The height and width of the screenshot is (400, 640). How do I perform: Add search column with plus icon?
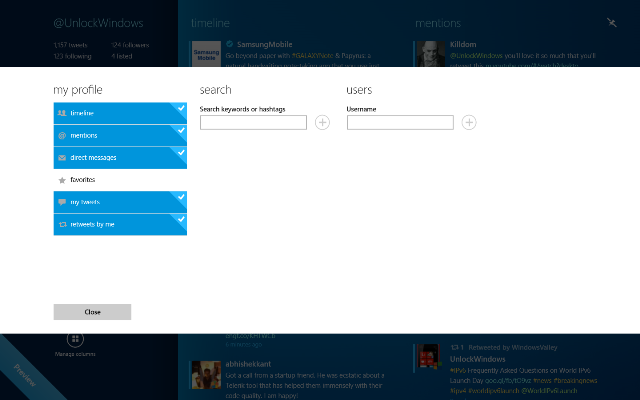click(x=322, y=122)
